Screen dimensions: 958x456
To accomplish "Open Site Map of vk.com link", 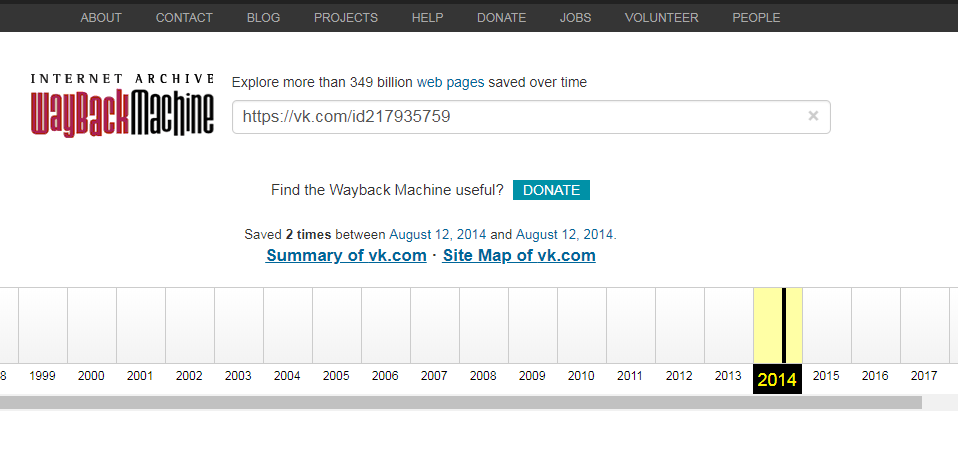I will pyautogui.click(x=519, y=255).
